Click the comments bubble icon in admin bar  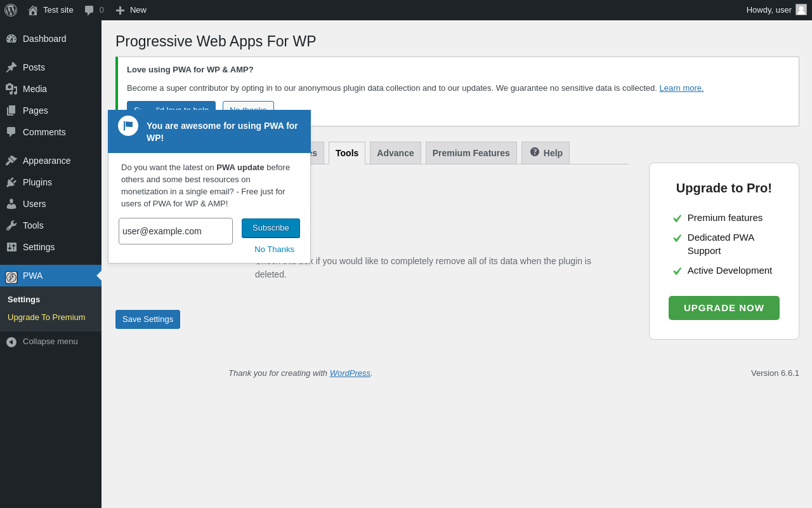89,10
